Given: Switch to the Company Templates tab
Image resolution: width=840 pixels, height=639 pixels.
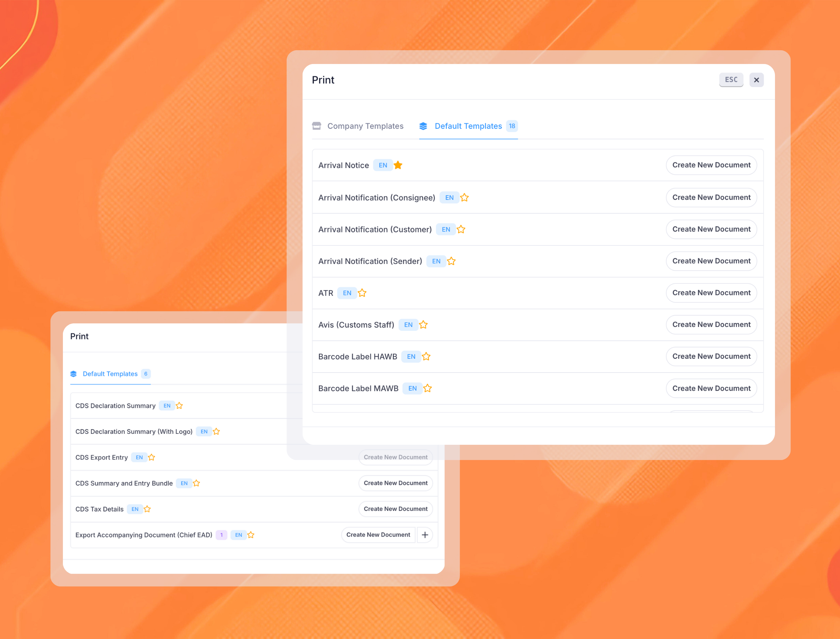Looking at the screenshot, I should click(365, 126).
